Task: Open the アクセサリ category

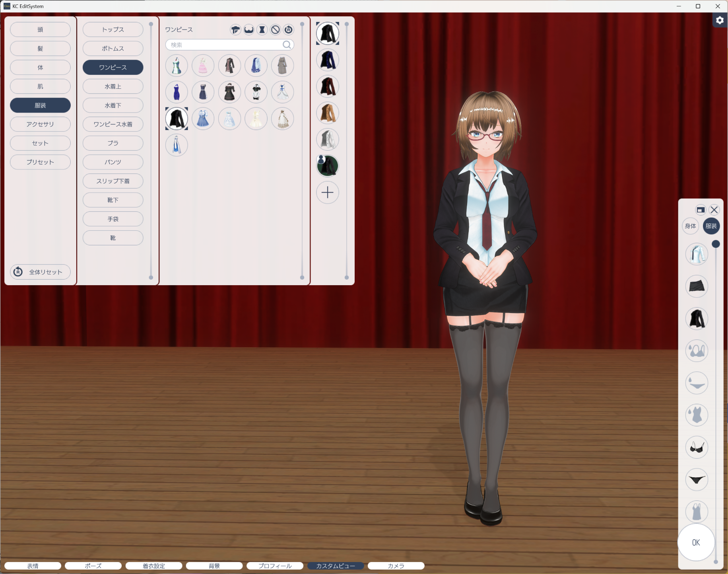Action: (40, 124)
